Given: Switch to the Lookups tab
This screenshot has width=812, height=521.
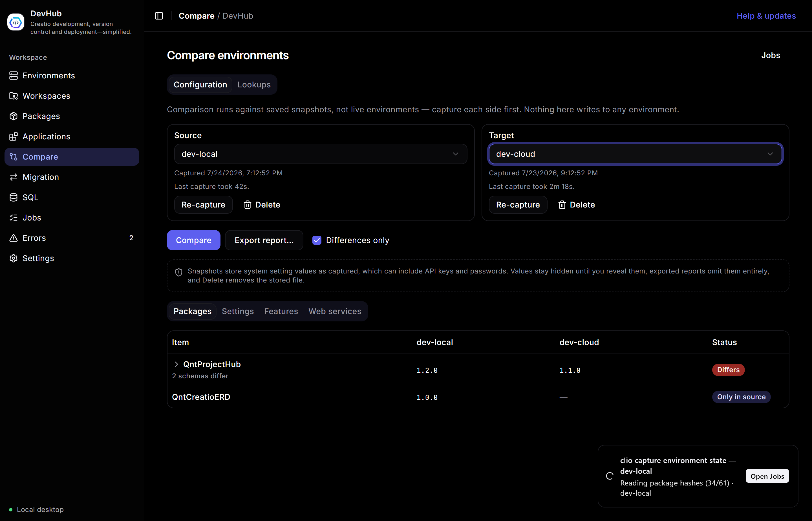Looking at the screenshot, I should [254, 85].
